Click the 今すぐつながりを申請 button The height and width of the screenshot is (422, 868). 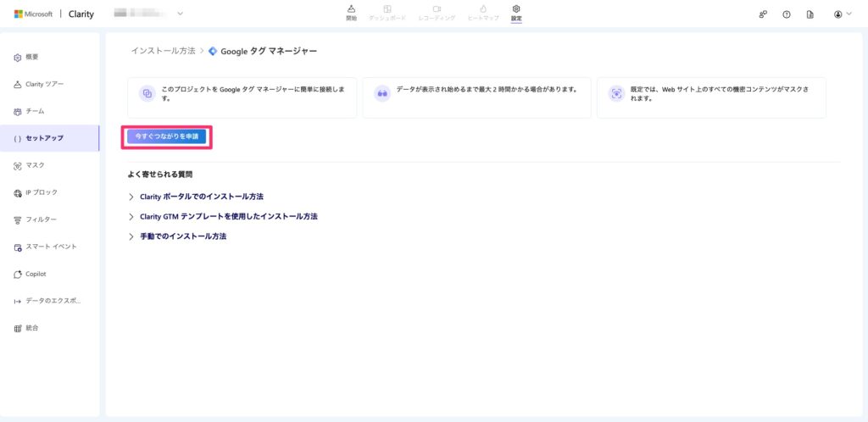166,136
